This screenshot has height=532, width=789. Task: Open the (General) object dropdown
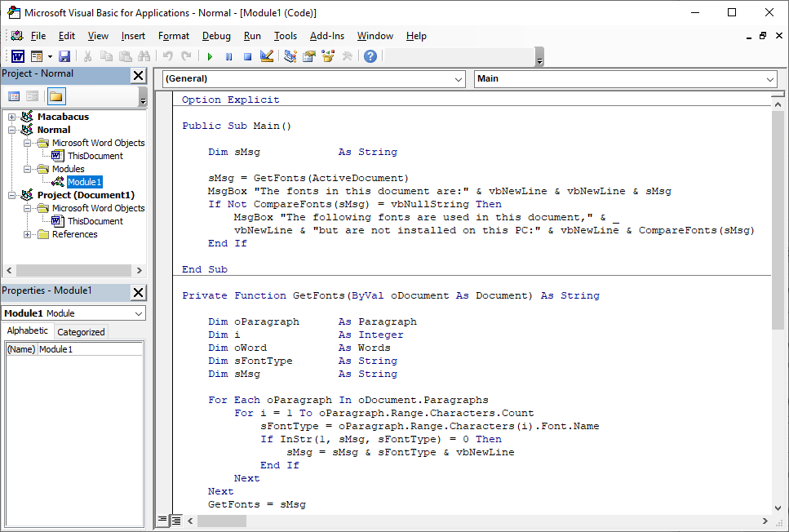[x=457, y=79]
